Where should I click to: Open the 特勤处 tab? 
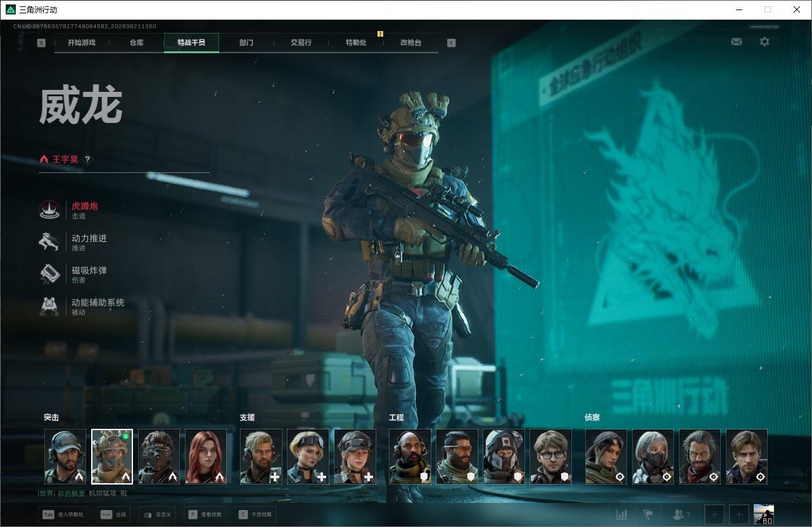click(356, 42)
